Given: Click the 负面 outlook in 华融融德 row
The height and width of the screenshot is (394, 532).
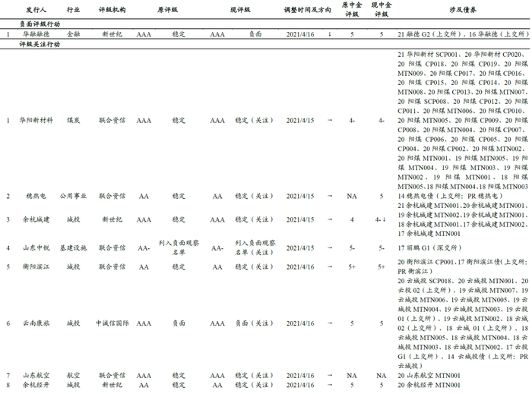Looking at the screenshot, I should [x=255, y=34].
